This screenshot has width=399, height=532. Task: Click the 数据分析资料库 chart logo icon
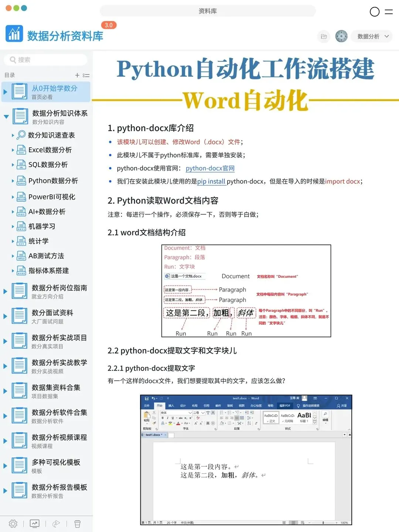click(x=14, y=34)
